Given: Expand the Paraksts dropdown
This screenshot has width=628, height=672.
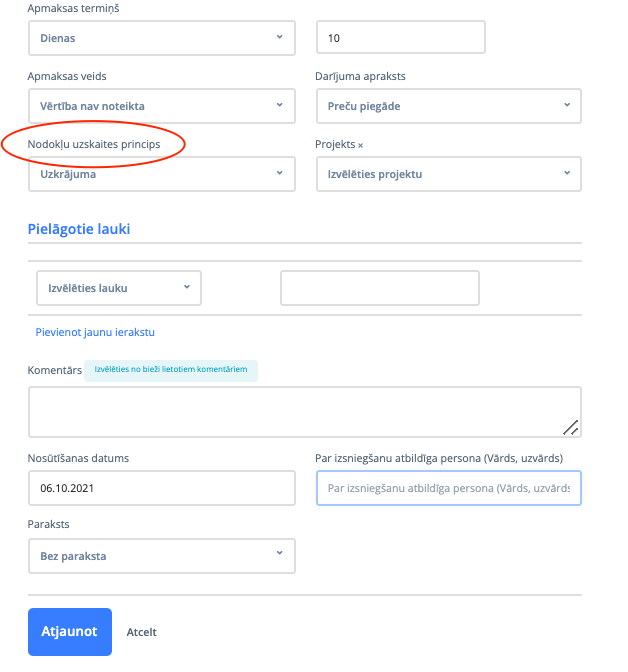Looking at the screenshot, I should [161, 556].
